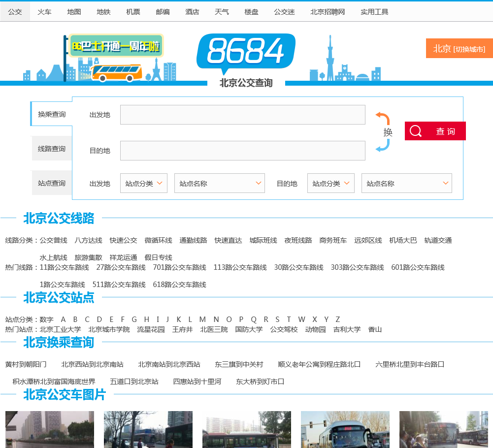Open the 火车 navigation item

44,12
